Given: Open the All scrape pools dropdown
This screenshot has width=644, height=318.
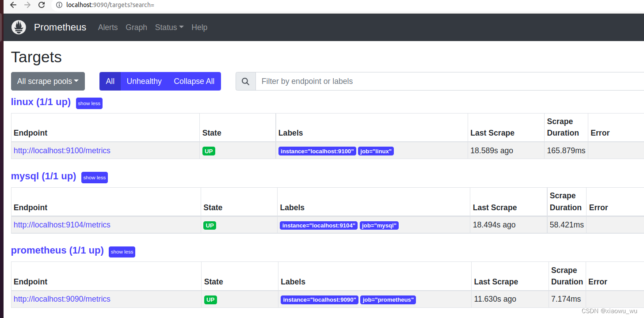Looking at the screenshot, I should pyautogui.click(x=48, y=81).
